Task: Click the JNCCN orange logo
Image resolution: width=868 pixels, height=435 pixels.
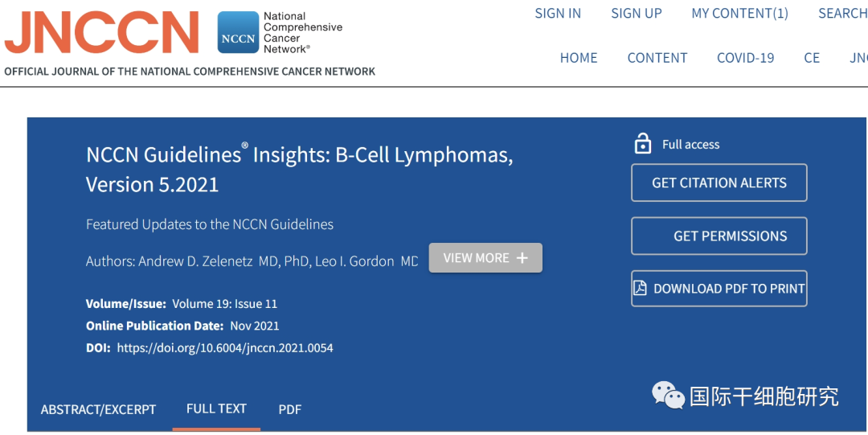Action: pyautogui.click(x=101, y=33)
